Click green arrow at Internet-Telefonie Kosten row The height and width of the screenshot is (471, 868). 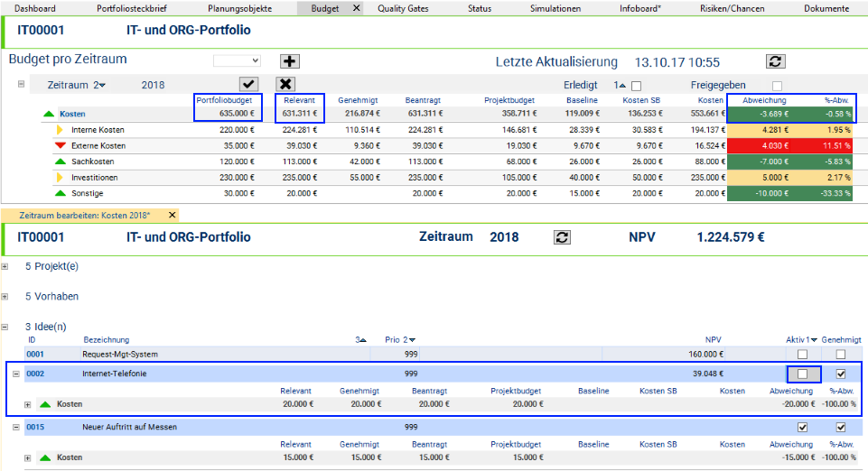coord(45,404)
